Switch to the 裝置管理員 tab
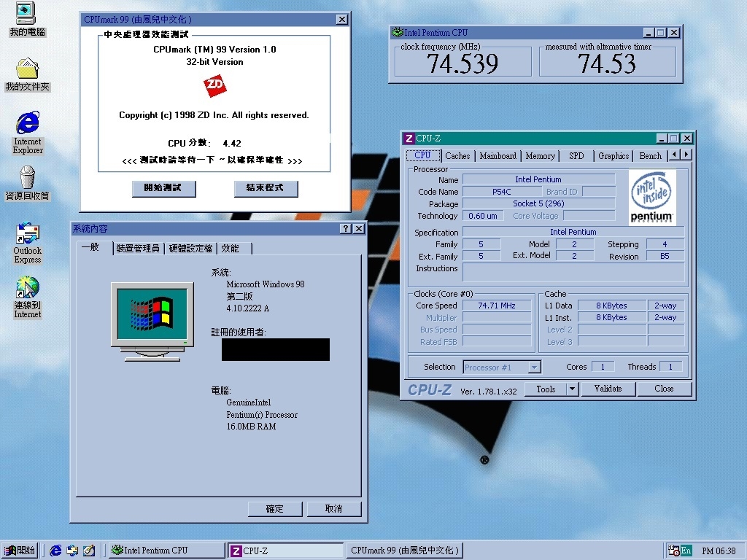The height and width of the screenshot is (560, 747). pos(138,249)
